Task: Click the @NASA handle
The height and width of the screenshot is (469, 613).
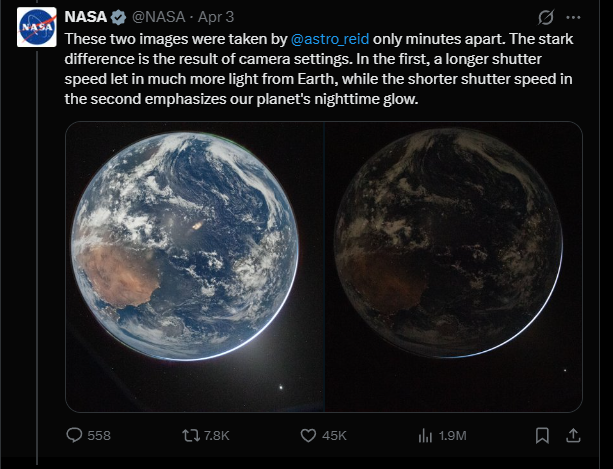Action: [x=158, y=18]
